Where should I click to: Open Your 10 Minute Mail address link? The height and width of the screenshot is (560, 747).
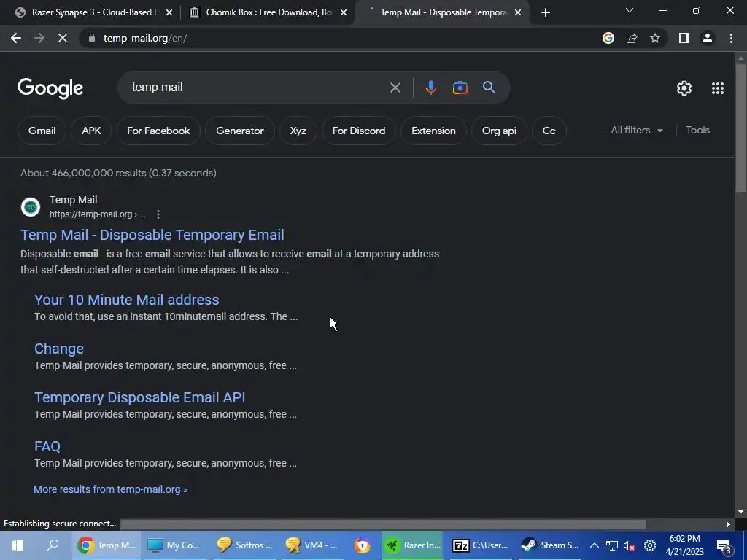[127, 300]
